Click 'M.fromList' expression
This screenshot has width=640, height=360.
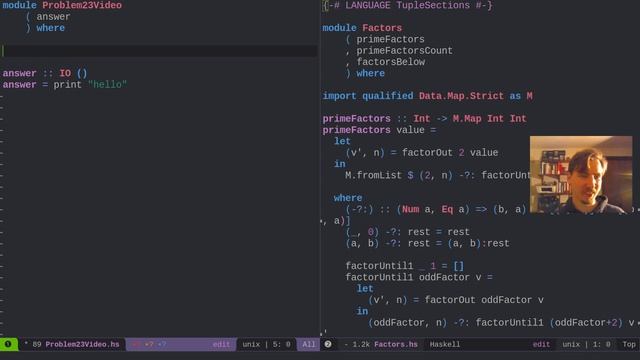[373, 176]
